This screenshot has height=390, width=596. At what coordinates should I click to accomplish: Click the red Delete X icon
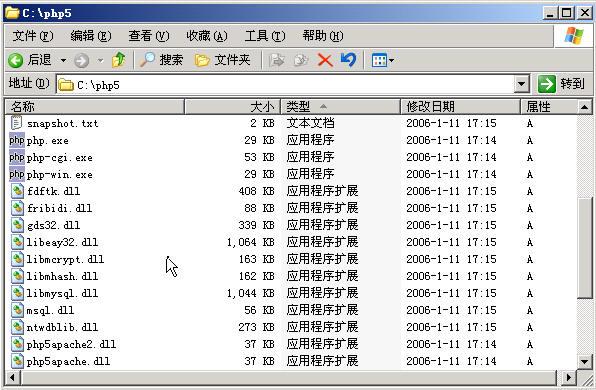[x=325, y=60]
